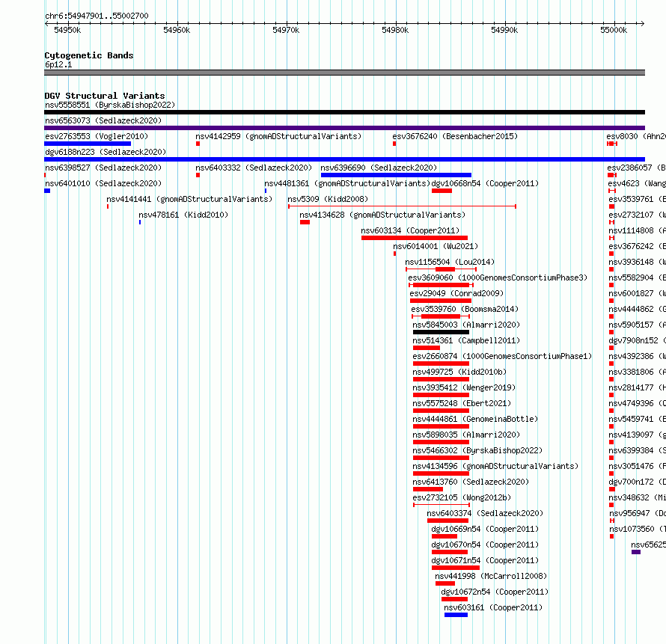Click nsv4481361 (gnomADStructuralVariants) label
Image resolution: width=666 pixels, height=644 pixels.
(347, 183)
